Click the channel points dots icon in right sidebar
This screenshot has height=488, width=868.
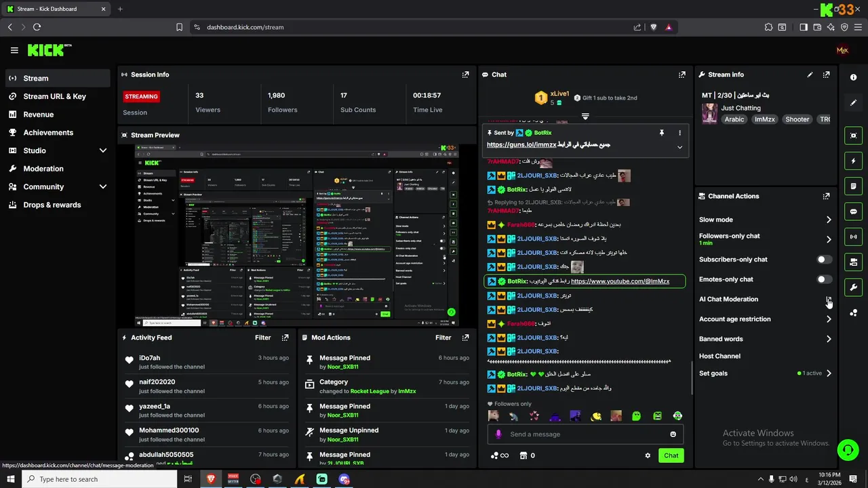(x=854, y=312)
